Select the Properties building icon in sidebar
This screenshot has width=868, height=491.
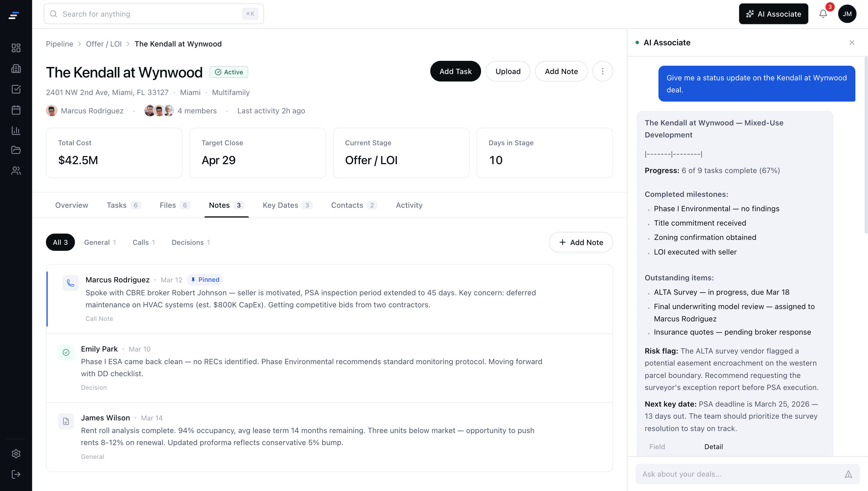(16, 69)
